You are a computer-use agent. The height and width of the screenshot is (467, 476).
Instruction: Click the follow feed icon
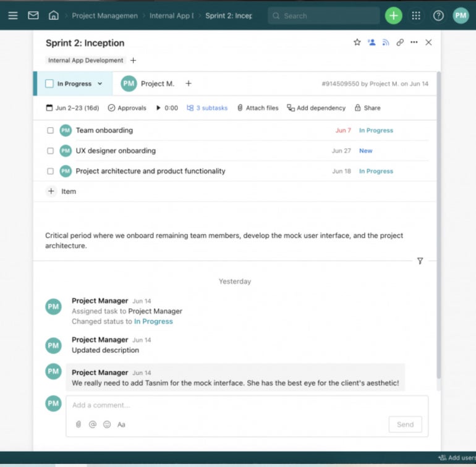coord(386,43)
